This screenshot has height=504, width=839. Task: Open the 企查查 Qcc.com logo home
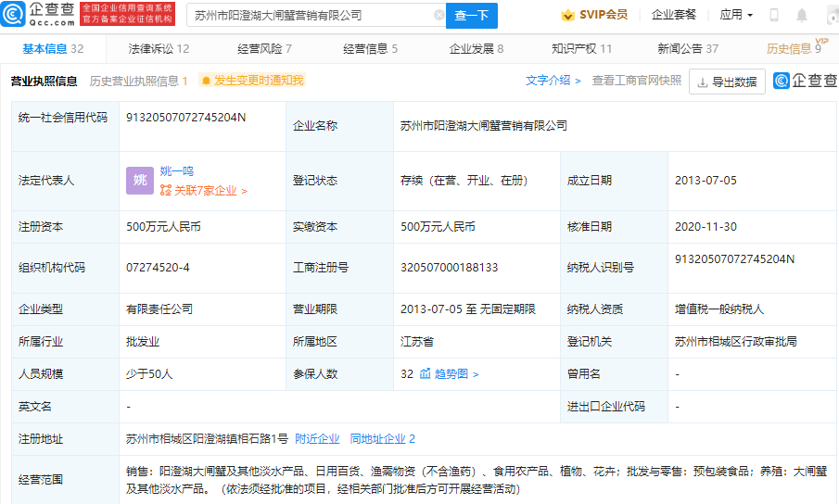tap(39, 15)
